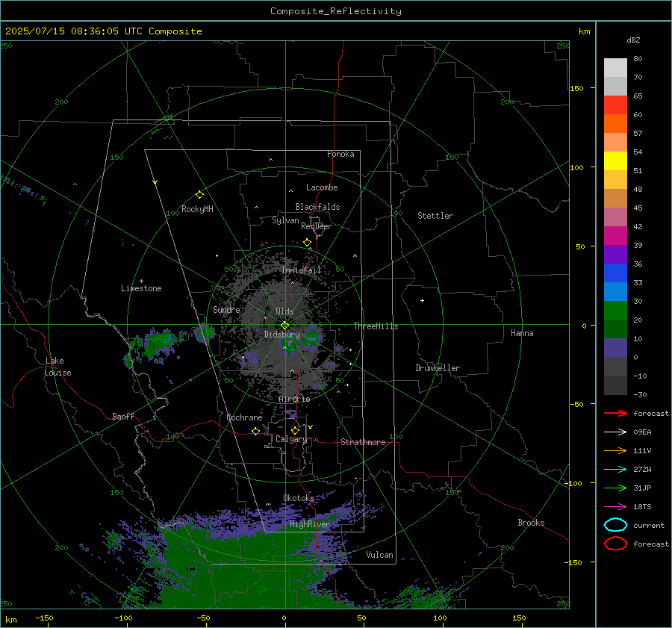Click the Vulcan city label

click(379, 555)
